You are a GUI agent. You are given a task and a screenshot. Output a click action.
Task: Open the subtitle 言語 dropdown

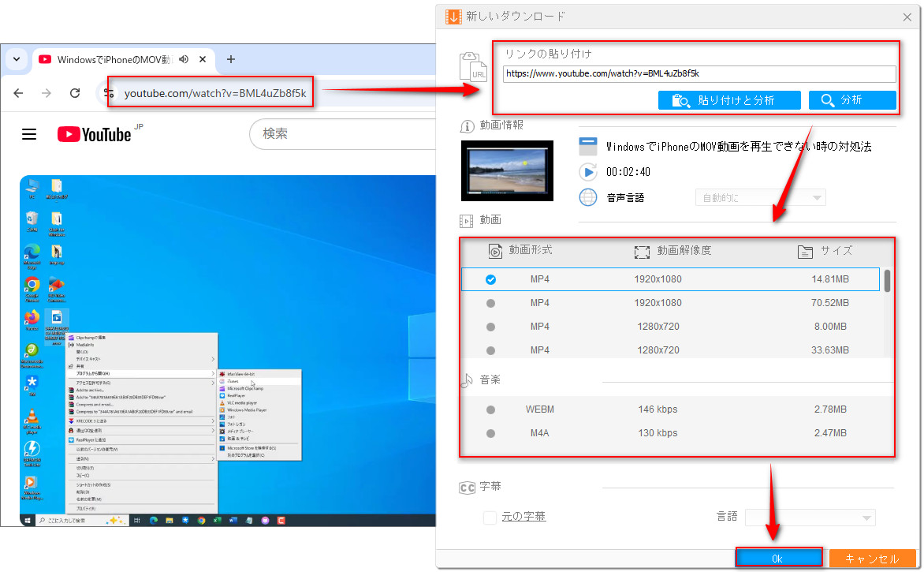(x=810, y=517)
